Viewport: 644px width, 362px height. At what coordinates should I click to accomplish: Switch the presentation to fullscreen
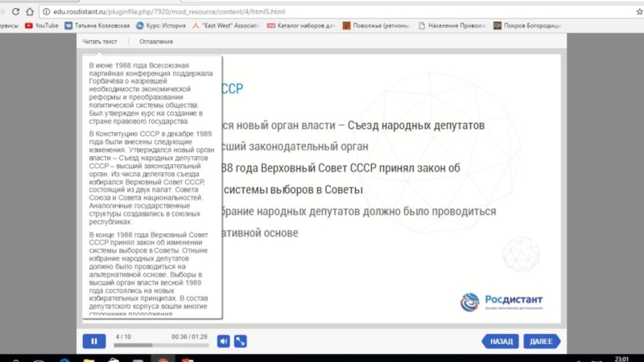coord(240,341)
